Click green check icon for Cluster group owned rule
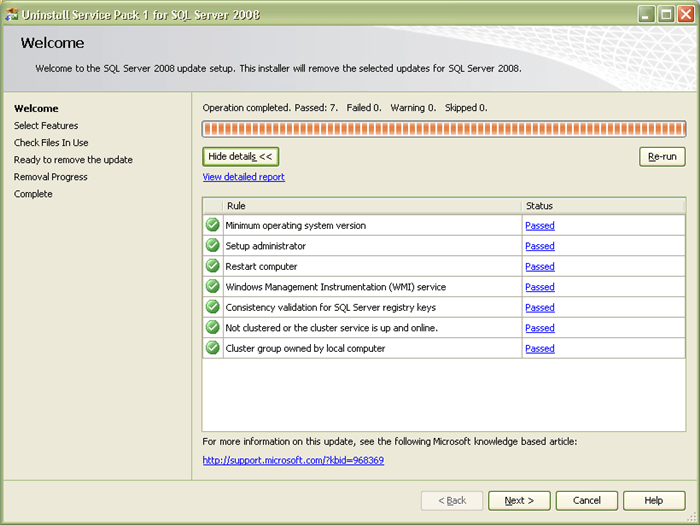700x525 pixels. (x=212, y=347)
